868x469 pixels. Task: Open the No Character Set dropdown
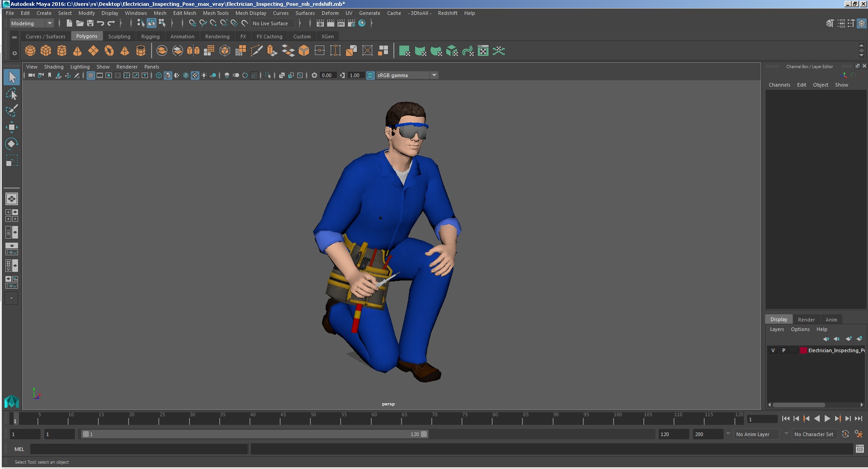coord(814,434)
